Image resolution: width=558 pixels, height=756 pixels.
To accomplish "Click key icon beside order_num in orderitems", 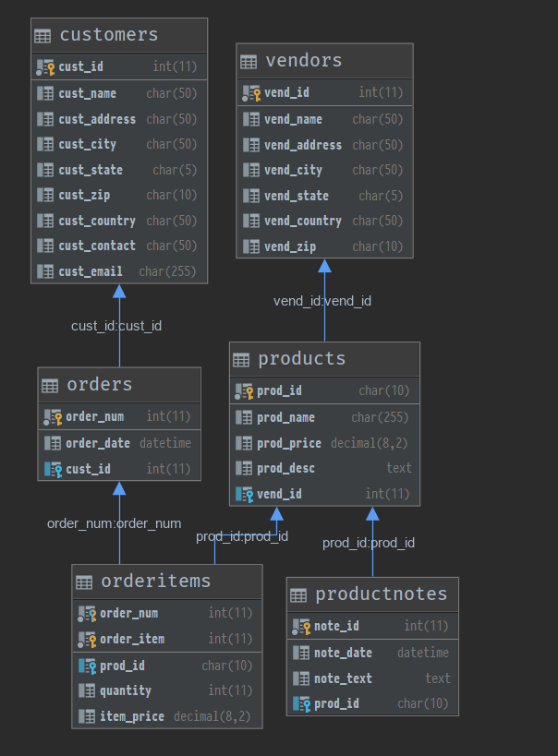I will (87, 614).
